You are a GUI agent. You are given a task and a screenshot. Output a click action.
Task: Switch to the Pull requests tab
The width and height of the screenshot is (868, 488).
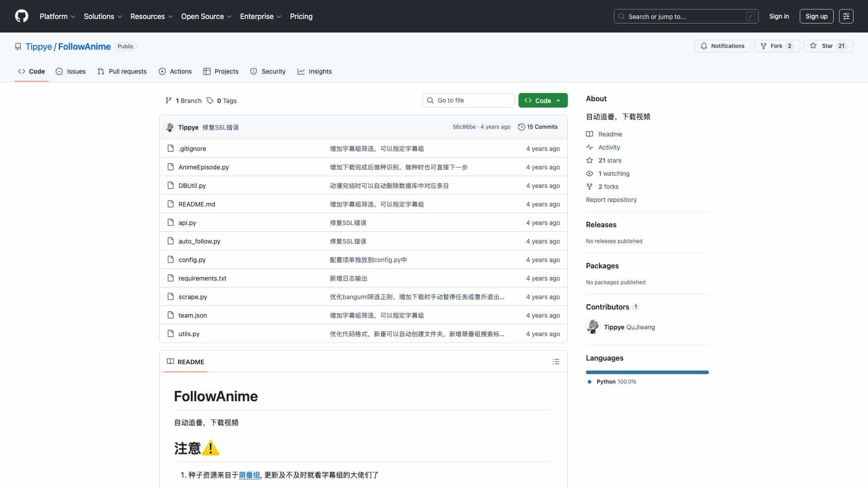point(122,71)
